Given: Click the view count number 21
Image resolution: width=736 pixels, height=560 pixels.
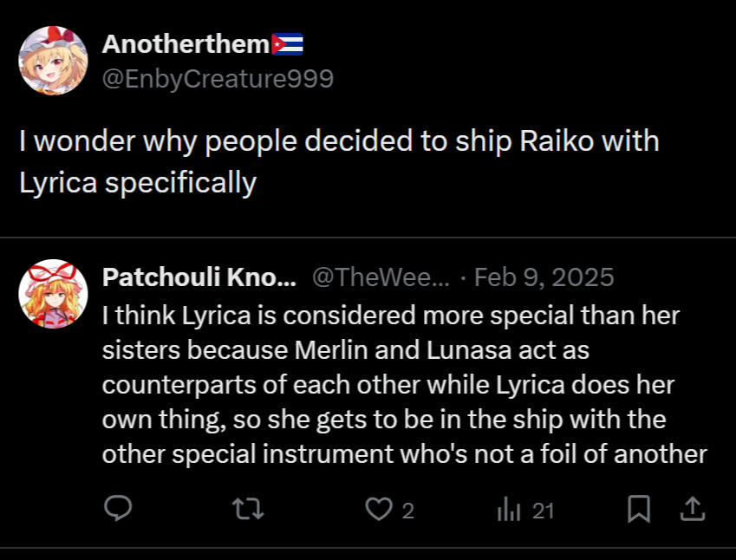Looking at the screenshot, I should 543,511.
